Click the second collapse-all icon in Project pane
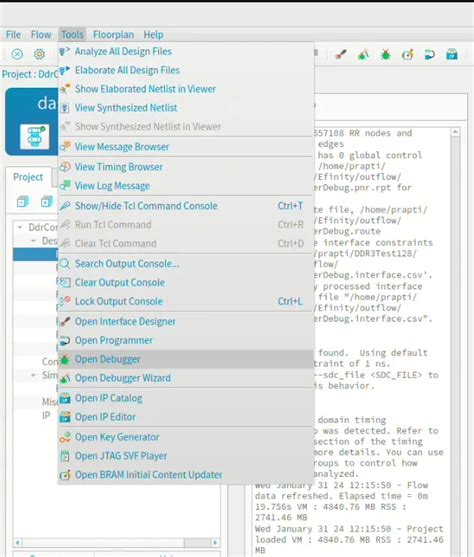The width and height of the screenshot is (474, 557). [x=47, y=202]
